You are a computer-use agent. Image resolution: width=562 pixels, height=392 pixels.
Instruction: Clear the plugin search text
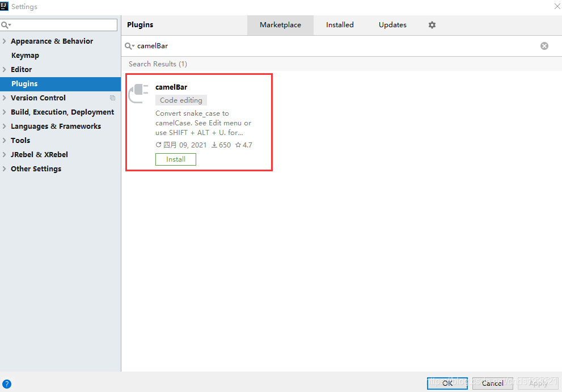pos(544,46)
